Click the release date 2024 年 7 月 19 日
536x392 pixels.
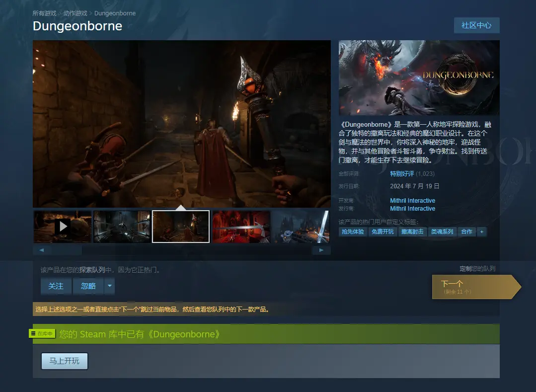pos(415,186)
